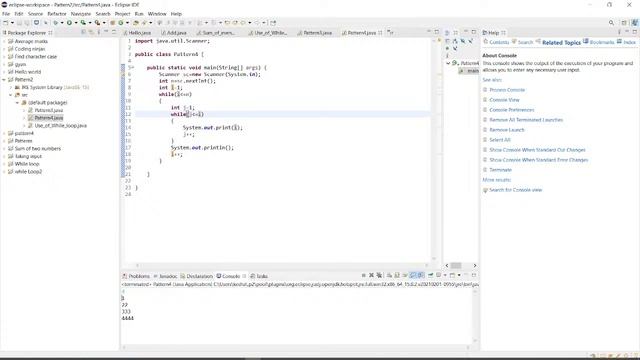
Task: Click the Debug toolbar icon
Action: tap(56, 23)
